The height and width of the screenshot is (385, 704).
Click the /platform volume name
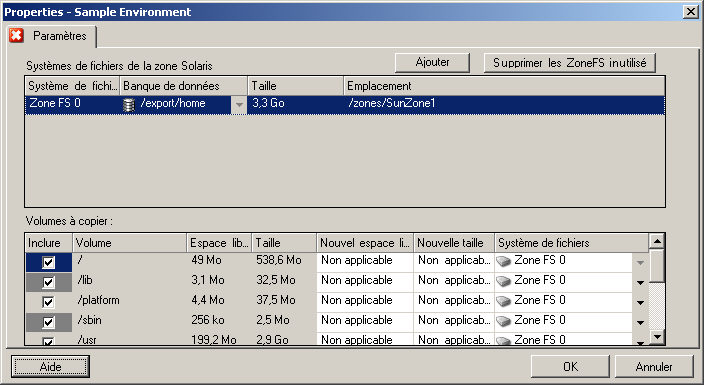(x=98, y=301)
